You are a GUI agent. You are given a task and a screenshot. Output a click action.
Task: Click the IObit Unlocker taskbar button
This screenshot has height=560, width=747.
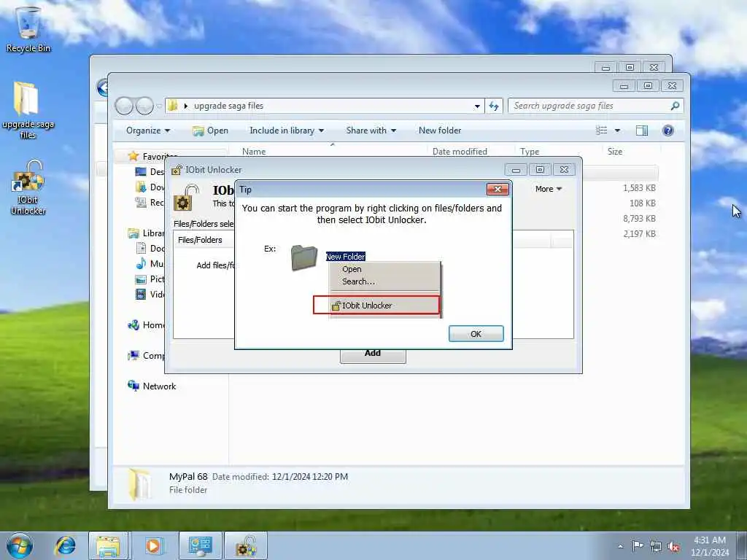[246, 545]
